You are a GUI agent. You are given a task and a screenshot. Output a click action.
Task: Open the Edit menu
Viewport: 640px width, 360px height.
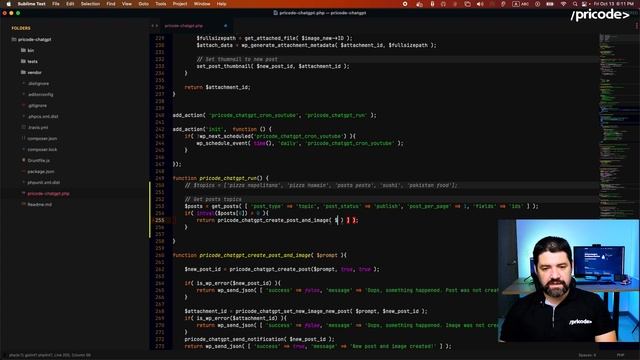click(70, 4)
